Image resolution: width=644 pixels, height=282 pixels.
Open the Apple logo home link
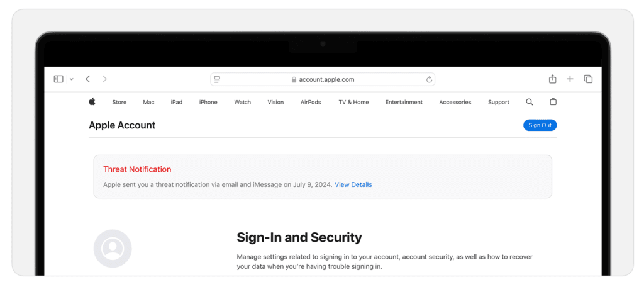coord(92,101)
